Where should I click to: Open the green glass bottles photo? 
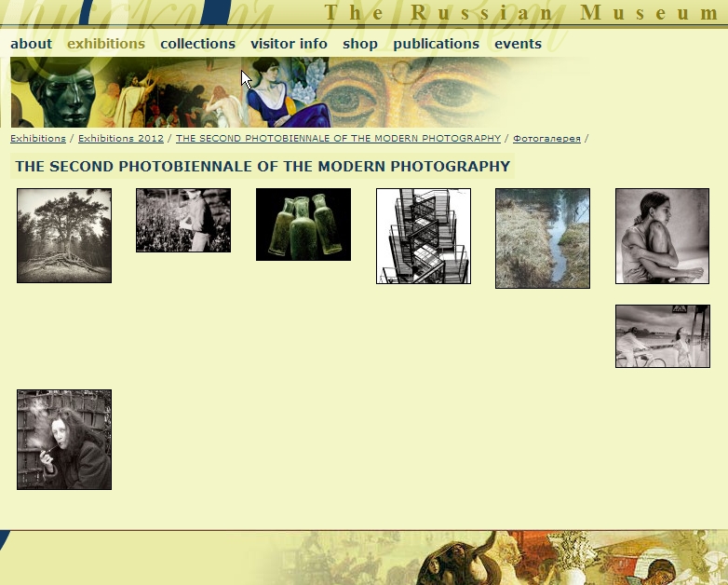[x=303, y=224]
